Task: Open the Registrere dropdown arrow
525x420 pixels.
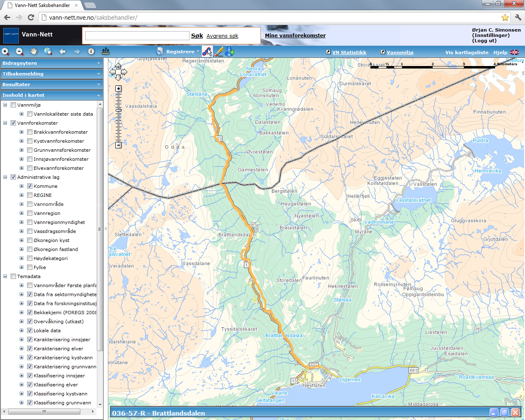Action: (198, 52)
